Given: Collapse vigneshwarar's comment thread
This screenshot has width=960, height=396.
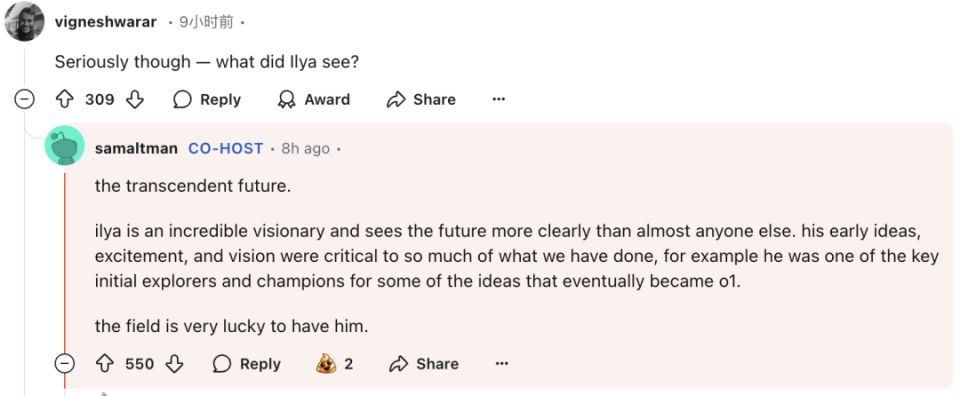Looking at the screenshot, I should (x=24, y=99).
